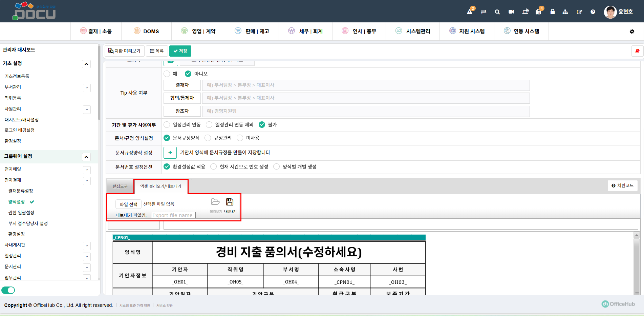Click the edit note pencil icon
644x316 pixels.
tap(579, 12)
